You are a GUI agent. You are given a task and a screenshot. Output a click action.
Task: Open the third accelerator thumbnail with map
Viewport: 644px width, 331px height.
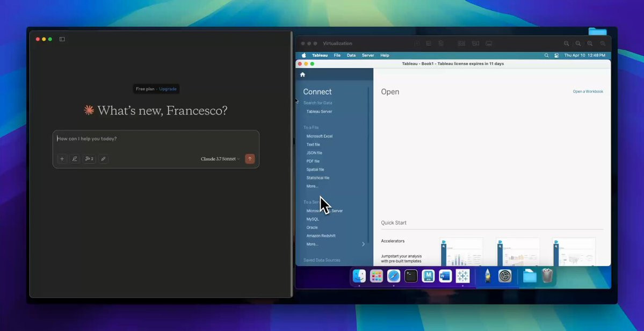(x=574, y=251)
